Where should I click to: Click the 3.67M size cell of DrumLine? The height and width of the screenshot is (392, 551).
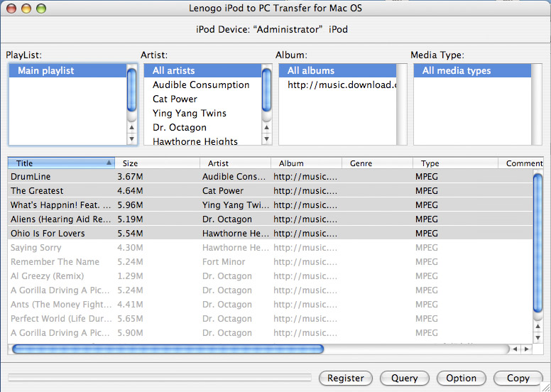(x=130, y=177)
